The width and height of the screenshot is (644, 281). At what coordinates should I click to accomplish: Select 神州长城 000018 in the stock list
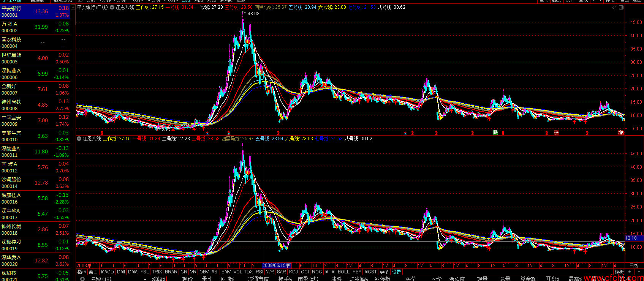(35, 229)
